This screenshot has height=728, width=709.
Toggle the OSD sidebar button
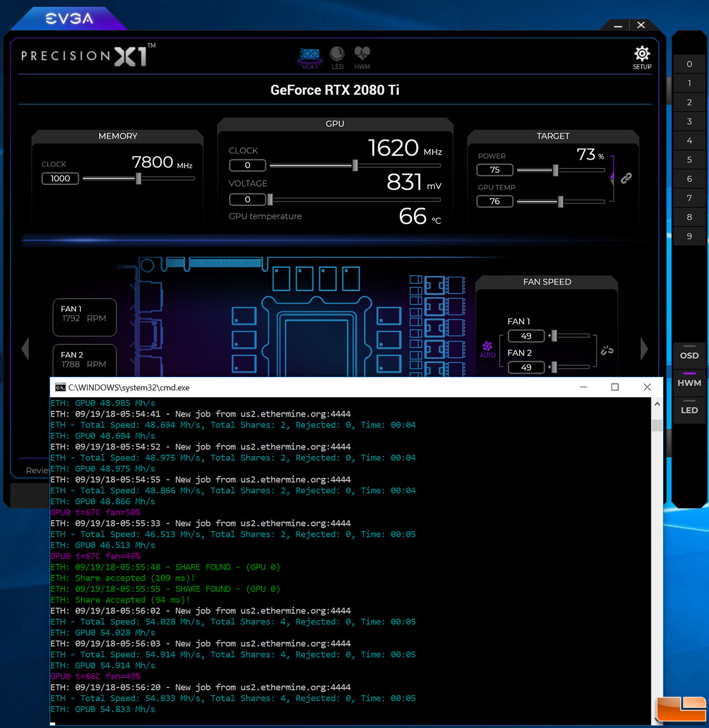coord(690,355)
